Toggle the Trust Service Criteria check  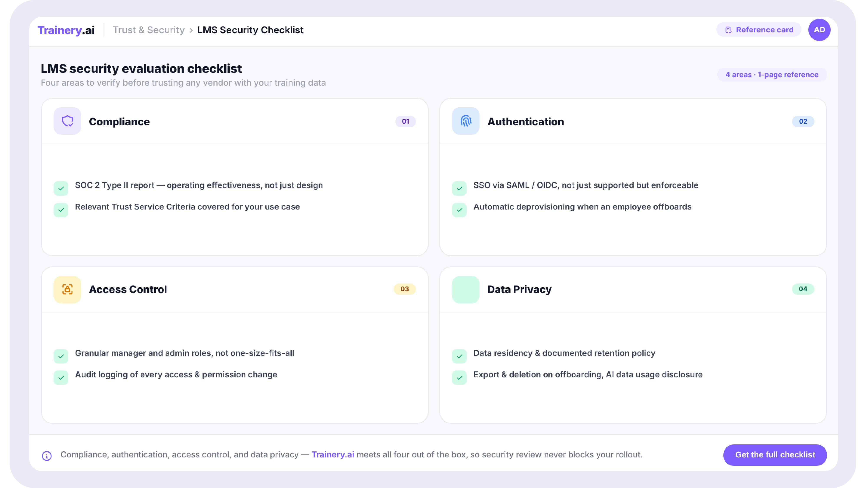pos(61,210)
